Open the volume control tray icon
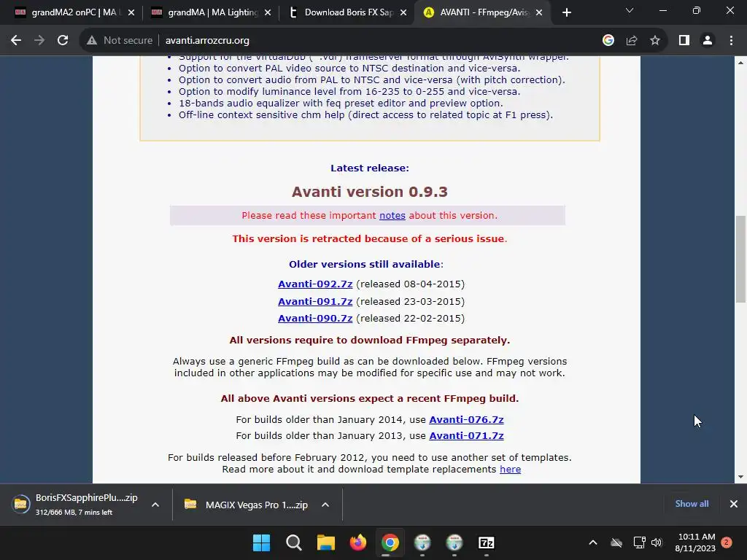 (x=657, y=542)
